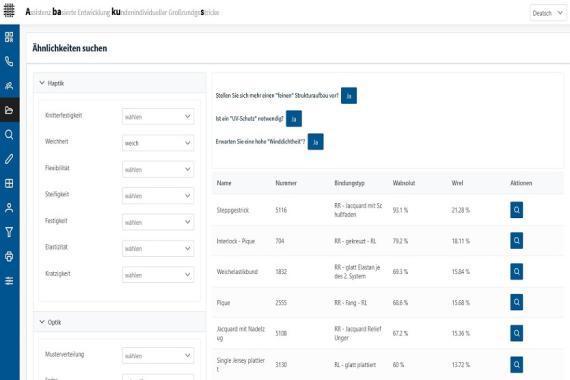The image size is (570, 380).
Task: View details of Interlock - Pique row
Action: pos(517,241)
